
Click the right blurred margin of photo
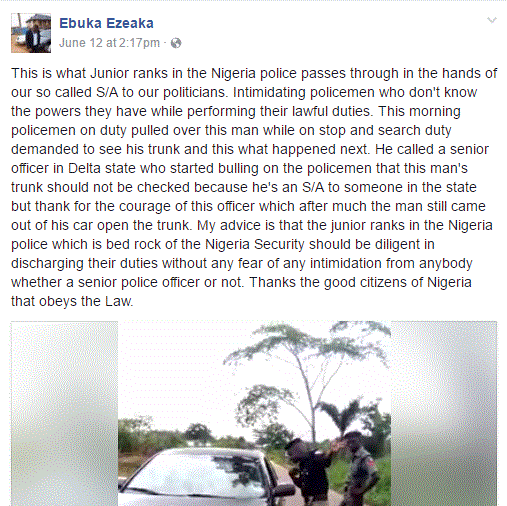pos(444,413)
